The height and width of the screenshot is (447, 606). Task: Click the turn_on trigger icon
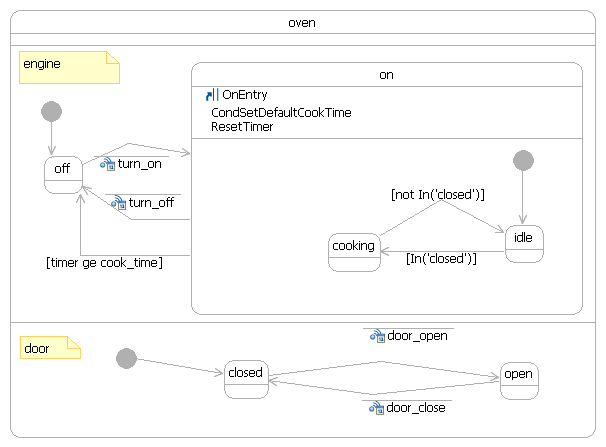(108, 163)
